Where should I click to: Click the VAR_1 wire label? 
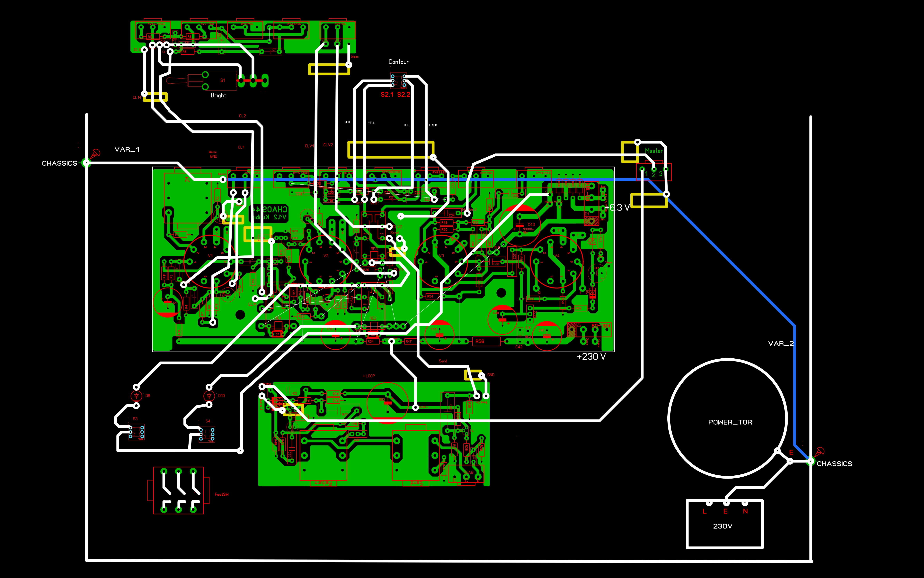(127, 150)
